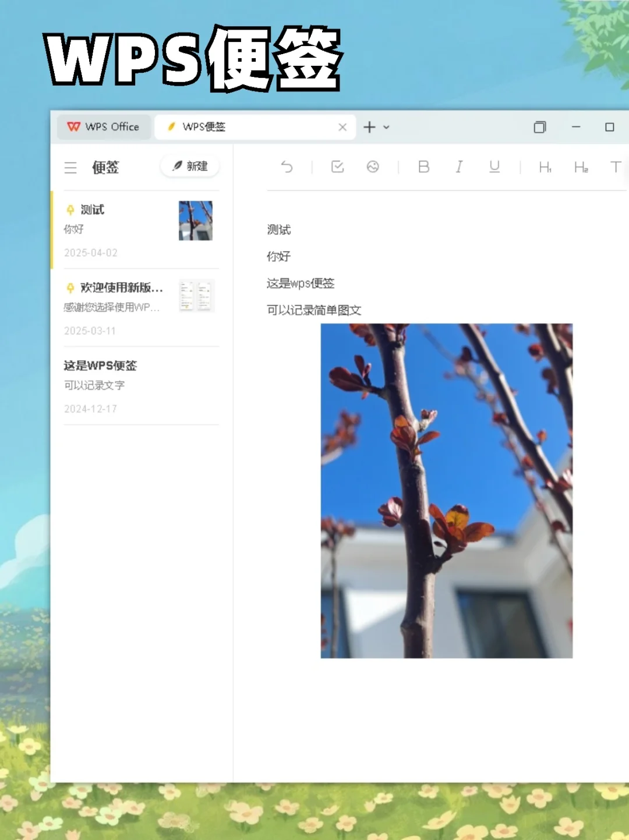Click the 便签 sidebar heading
This screenshot has height=840, width=629.
click(105, 168)
